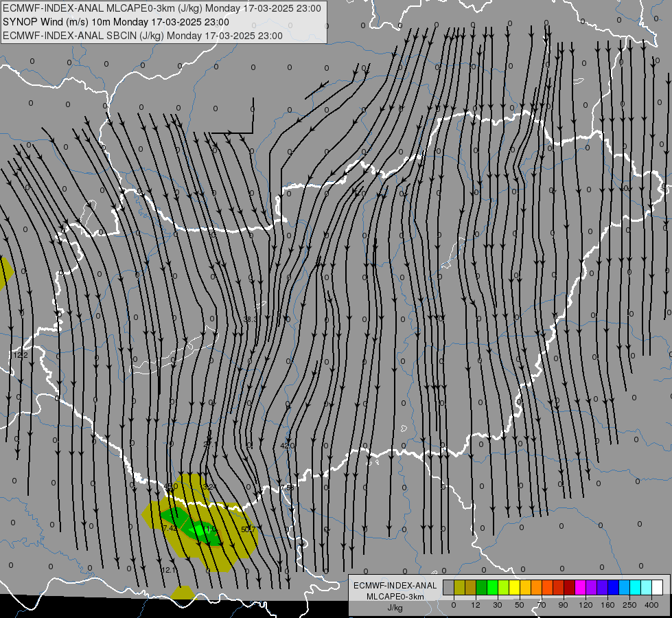Viewport: 672px width, 618px height.
Task: Click the legend scale value 12
Action: point(475,605)
